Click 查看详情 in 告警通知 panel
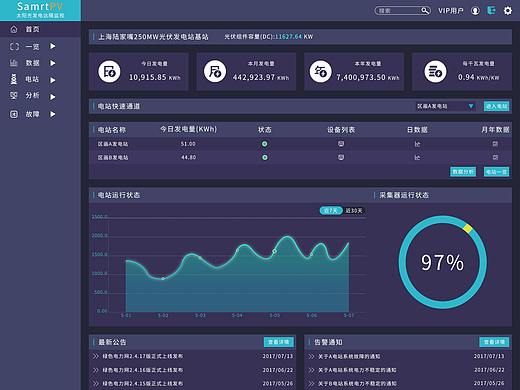The height and width of the screenshot is (390, 520). pyautogui.click(x=494, y=342)
